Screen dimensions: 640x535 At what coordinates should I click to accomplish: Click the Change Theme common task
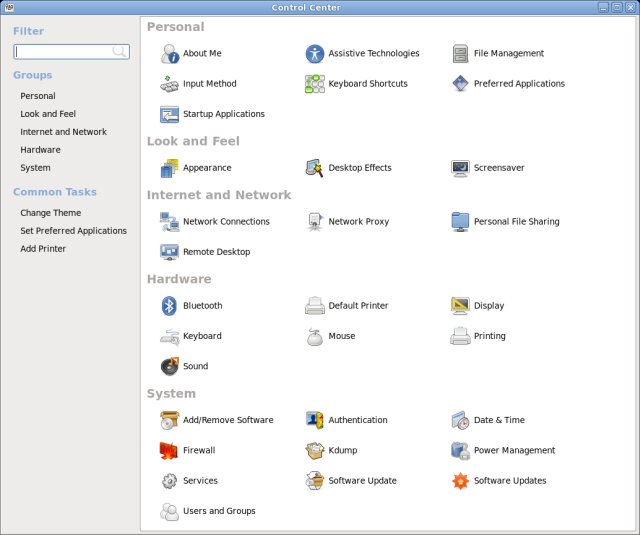click(x=50, y=213)
